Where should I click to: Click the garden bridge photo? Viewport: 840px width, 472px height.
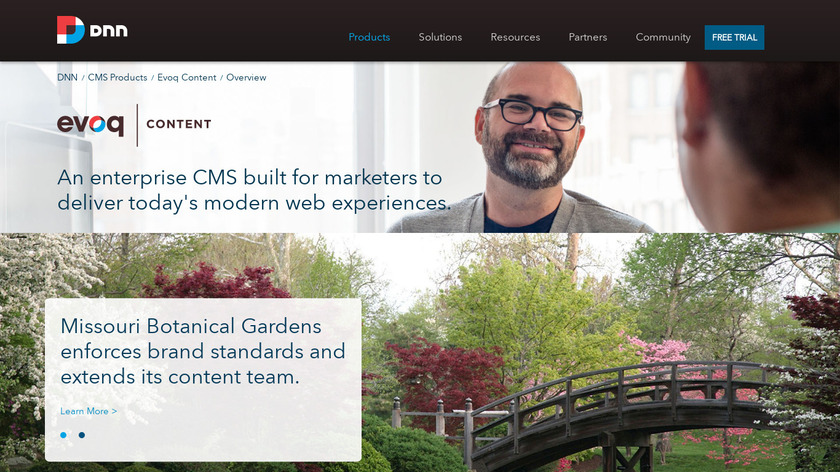coord(600,354)
